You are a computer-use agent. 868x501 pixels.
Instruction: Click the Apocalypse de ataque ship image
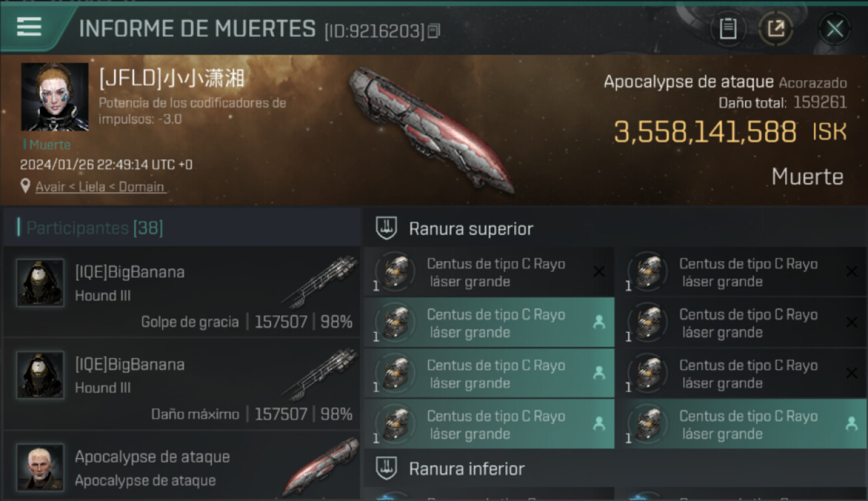pos(431,128)
